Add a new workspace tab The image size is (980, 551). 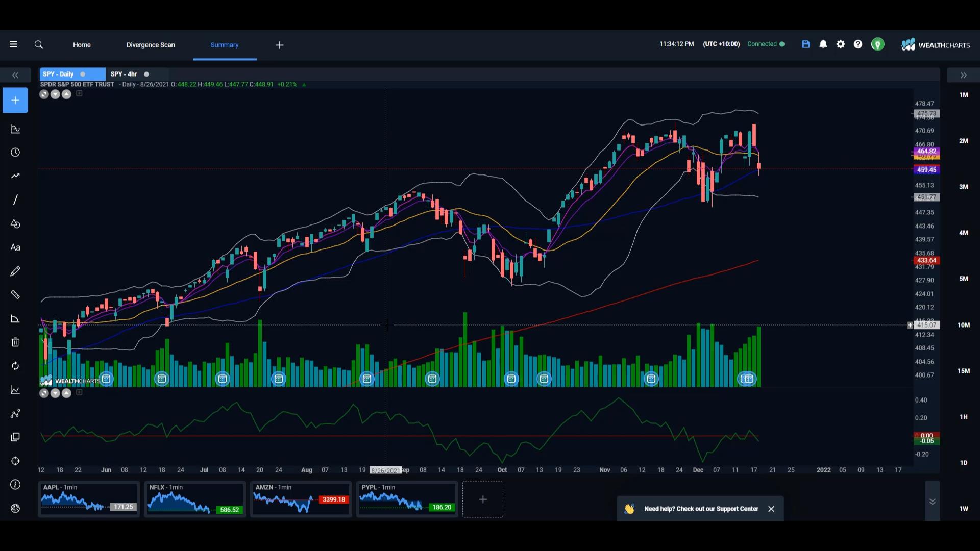coord(280,45)
